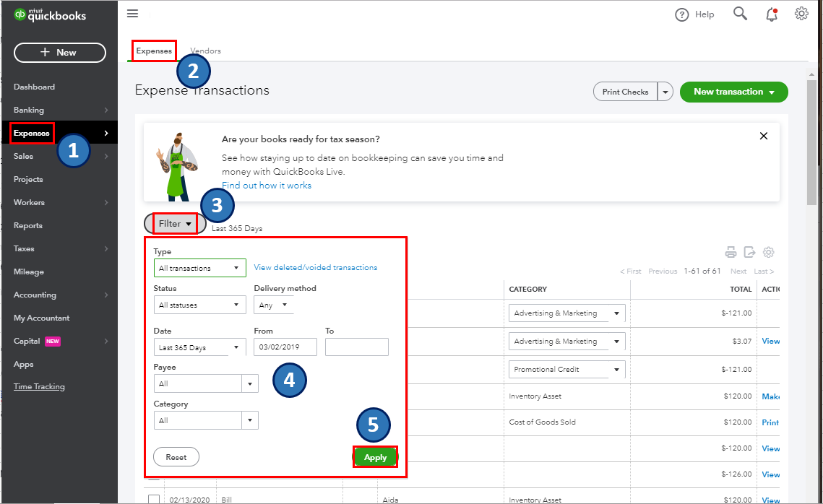Open Reports in sidebar
The height and width of the screenshot is (504, 823).
[27, 225]
